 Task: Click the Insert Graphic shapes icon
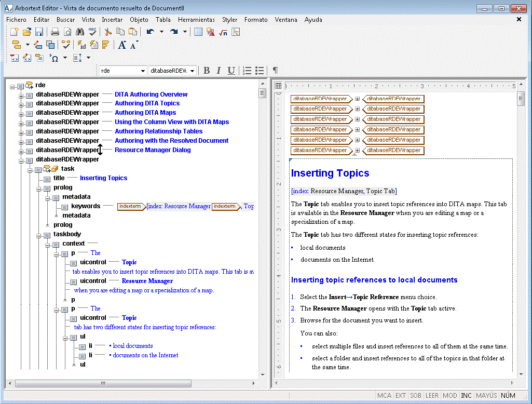(211, 32)
